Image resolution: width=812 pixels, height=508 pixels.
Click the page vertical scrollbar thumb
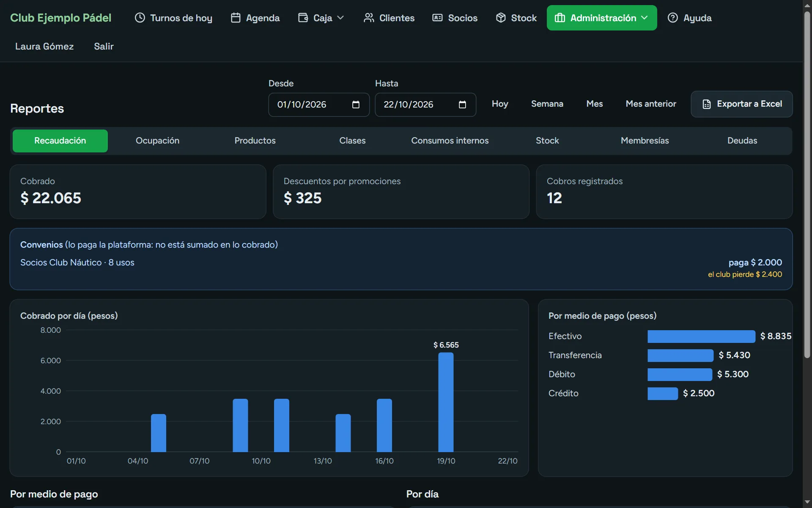(x=807, y=185)
